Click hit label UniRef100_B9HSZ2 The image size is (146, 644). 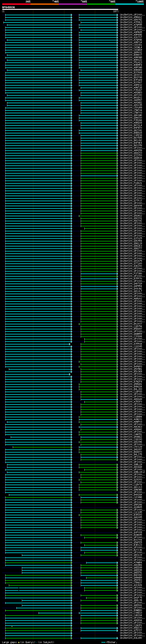click(x=131, y=60)
